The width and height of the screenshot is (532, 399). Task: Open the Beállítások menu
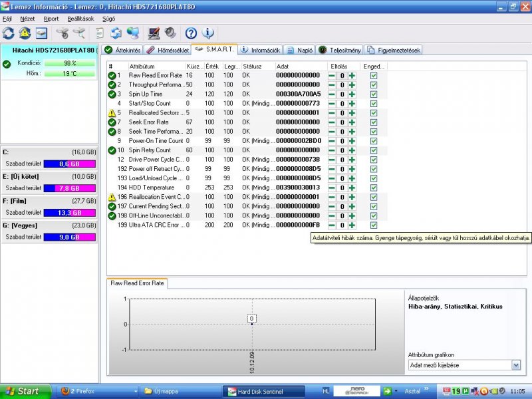click(x=80, y=19)
